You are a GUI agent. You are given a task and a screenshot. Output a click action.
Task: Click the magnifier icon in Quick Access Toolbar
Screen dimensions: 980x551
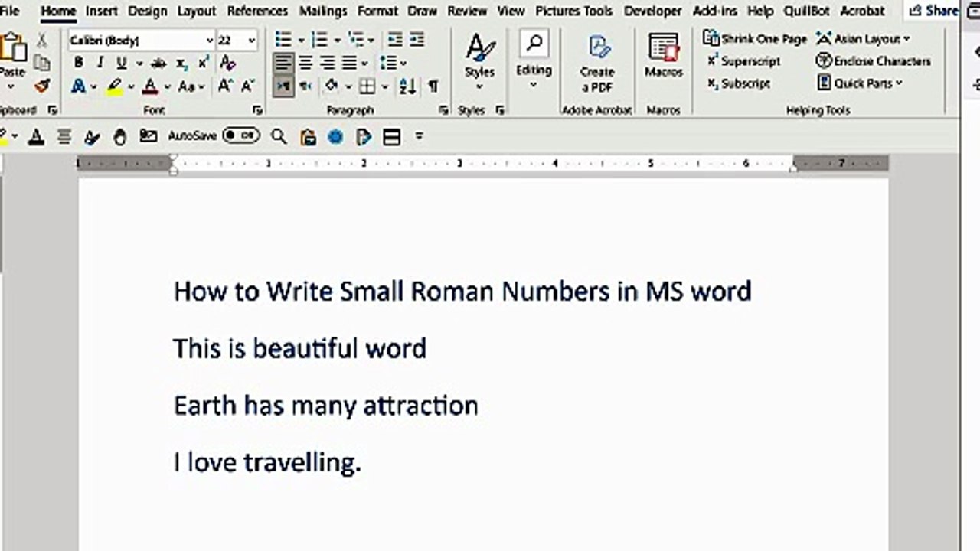[x=279, y=136]
